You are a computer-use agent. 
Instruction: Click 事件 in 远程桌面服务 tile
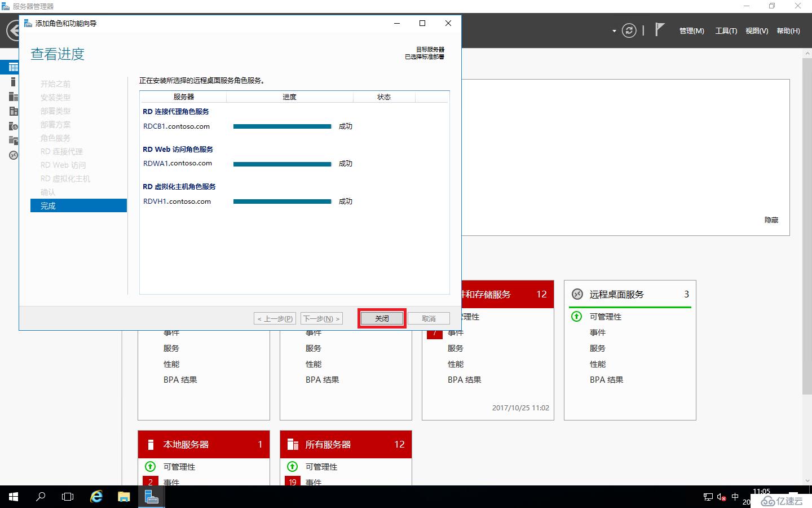pyautogui.click(x=597, y=332)
